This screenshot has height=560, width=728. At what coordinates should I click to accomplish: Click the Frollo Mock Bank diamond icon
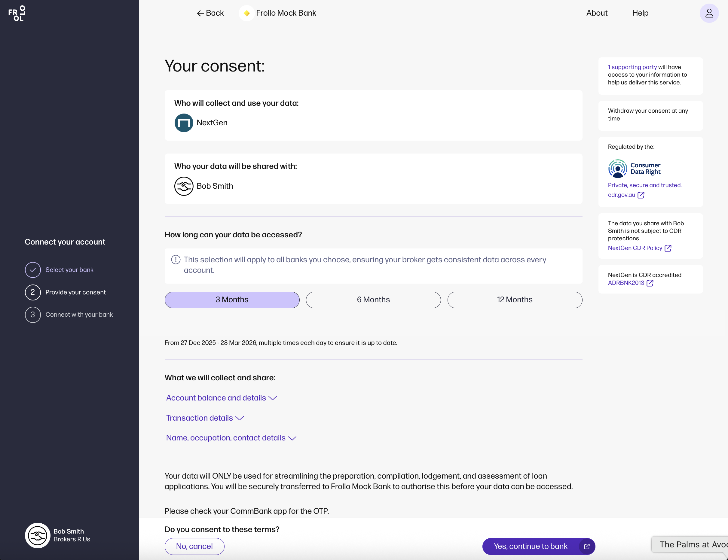(246, 13)
